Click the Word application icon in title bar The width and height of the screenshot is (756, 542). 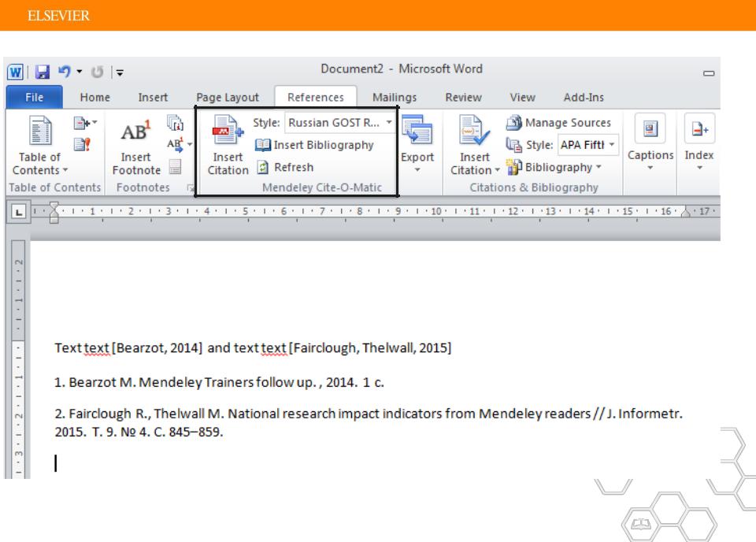pyautogui.click(x=16, y=72)
